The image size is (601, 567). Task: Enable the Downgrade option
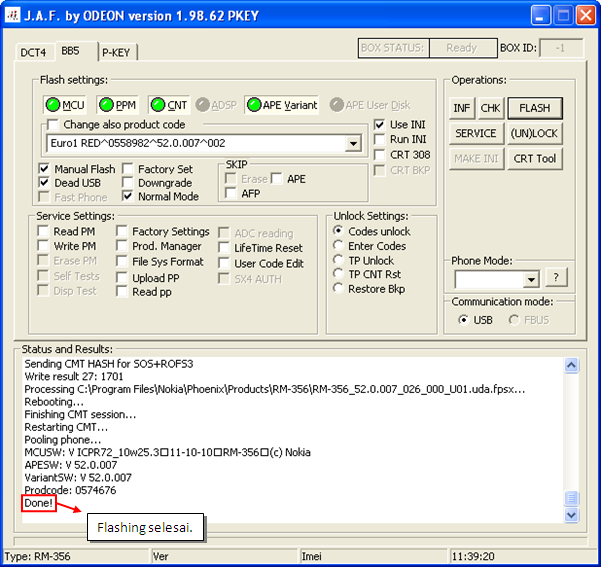(128, 183)
